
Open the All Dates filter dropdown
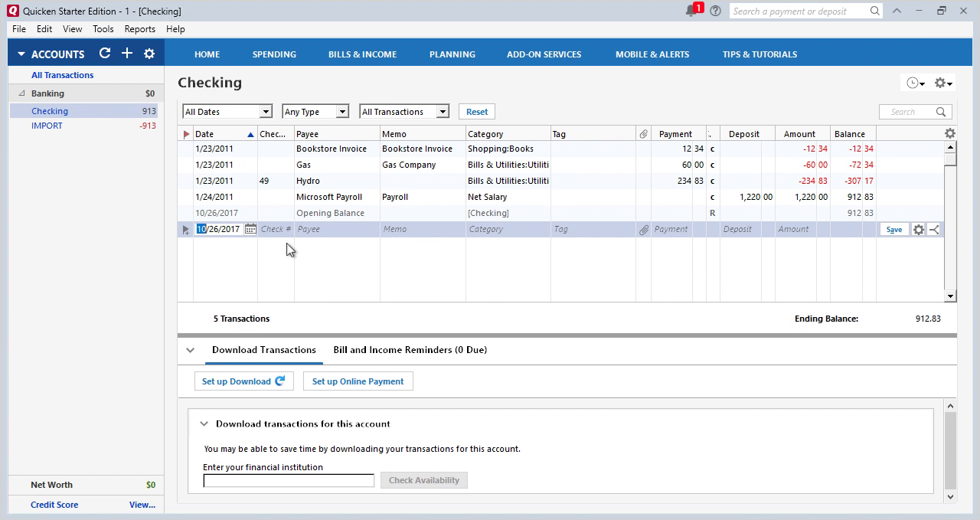pos(227,112)
